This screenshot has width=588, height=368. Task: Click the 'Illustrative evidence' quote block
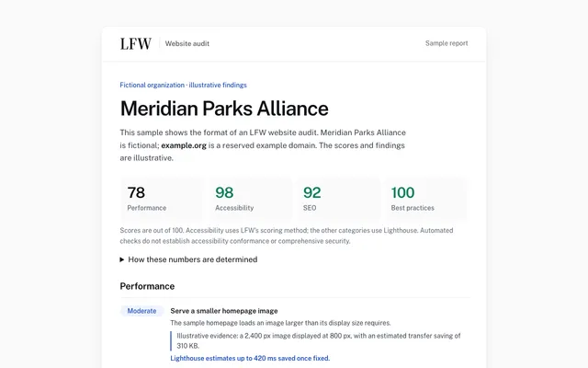(x=316, y=340)
